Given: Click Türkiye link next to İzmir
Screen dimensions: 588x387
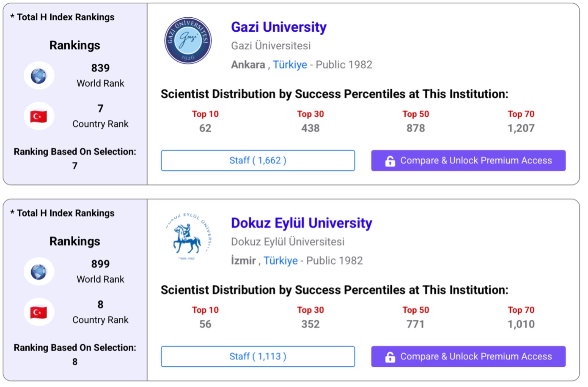Looking at the screenshot, I should click(280, 261).
